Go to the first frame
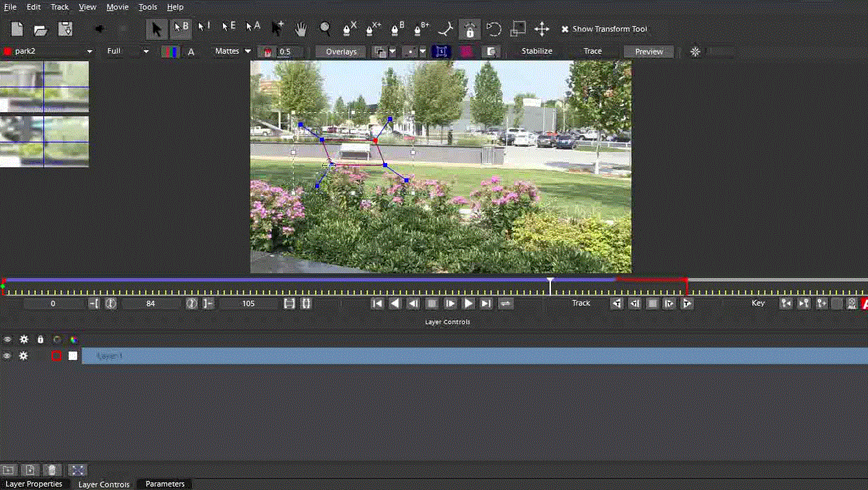 (x=377, y=303)
